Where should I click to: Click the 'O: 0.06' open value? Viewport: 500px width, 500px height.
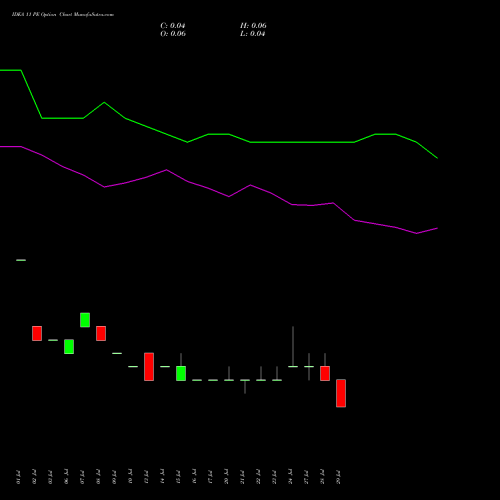pyautogui.click(x=173, y=34)
